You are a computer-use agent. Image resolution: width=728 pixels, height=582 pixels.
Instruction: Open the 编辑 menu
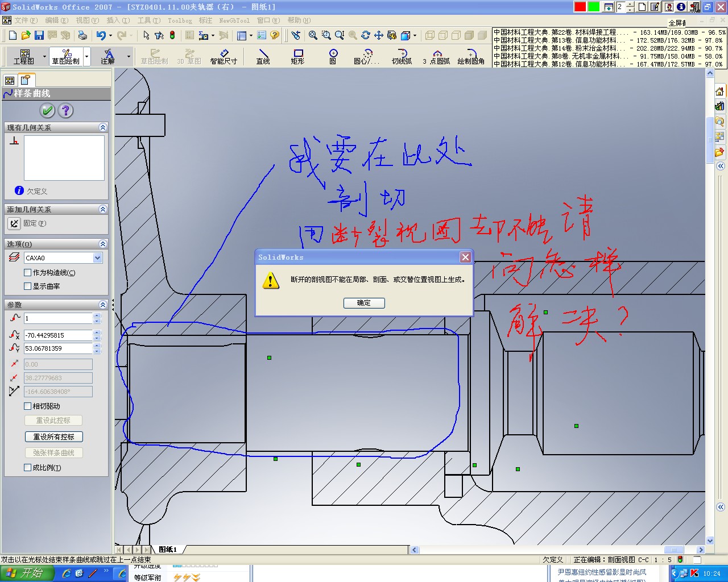tap(56, 20)
